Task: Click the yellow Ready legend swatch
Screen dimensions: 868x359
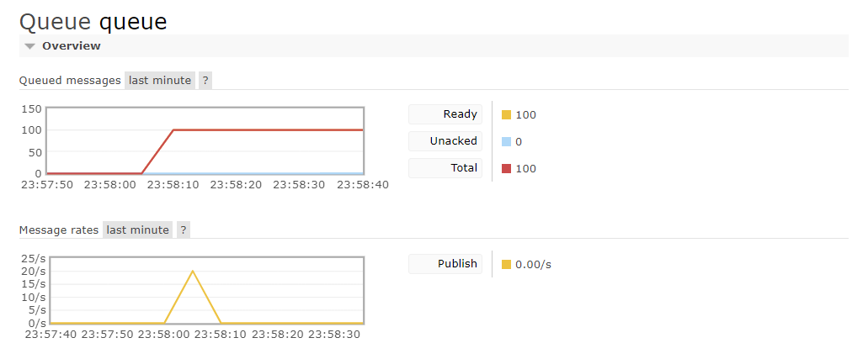Action: [x=506, y=115]
